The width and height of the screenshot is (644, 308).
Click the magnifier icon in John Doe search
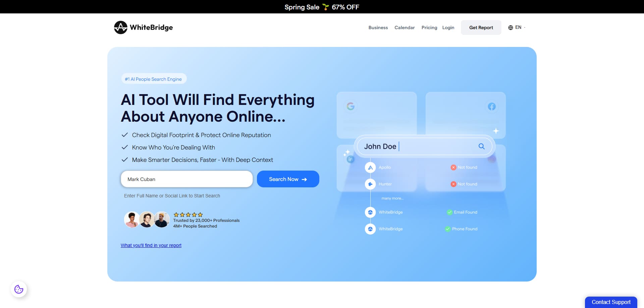(481, 146)
